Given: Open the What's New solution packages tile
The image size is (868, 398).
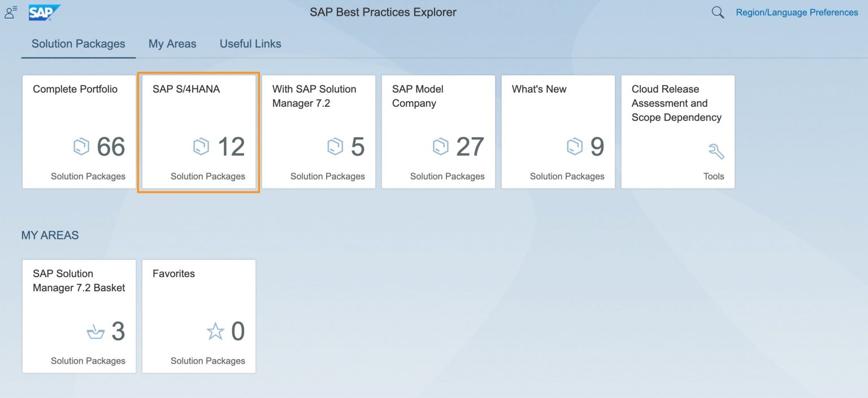Looking at the screenshot, I should pos(558,132).
